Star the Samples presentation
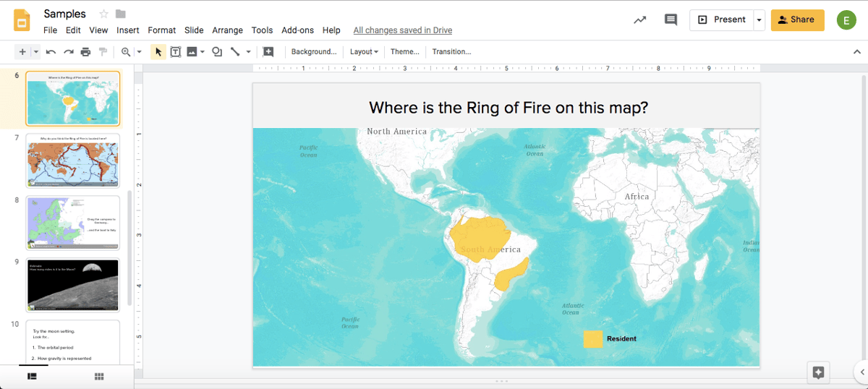Image resolution: width=868 pixels, height=389 pixels. (x=103, y=14)
